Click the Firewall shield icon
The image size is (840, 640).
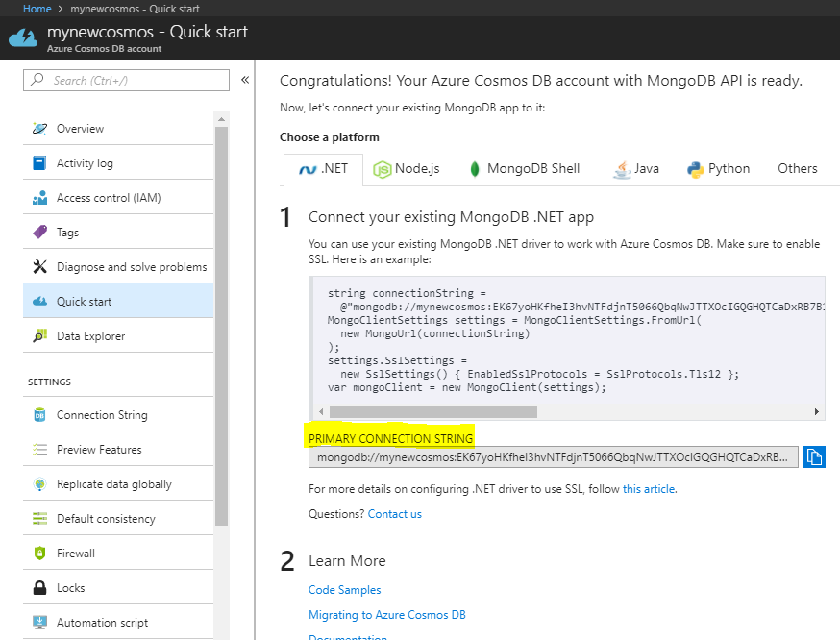pos(39,553)
